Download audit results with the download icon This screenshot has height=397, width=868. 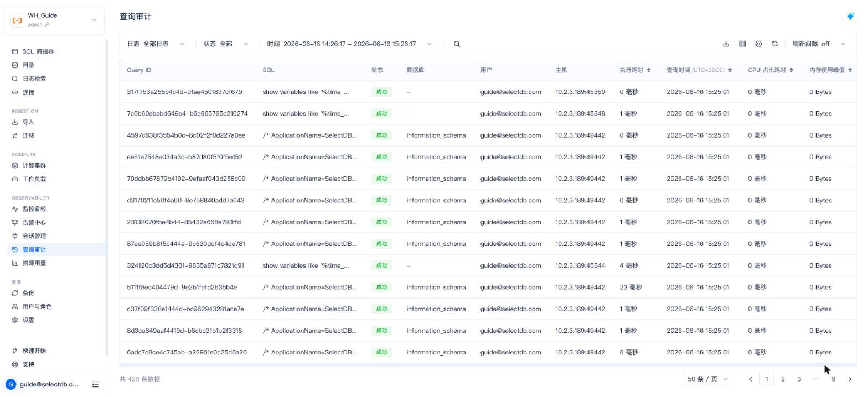(x=726, y=44)
